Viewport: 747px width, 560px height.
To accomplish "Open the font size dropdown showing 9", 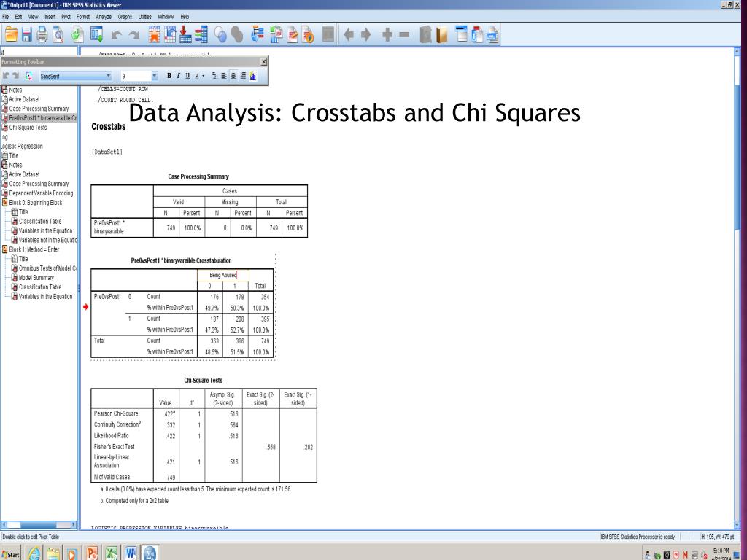I will (x=154, y=76).
